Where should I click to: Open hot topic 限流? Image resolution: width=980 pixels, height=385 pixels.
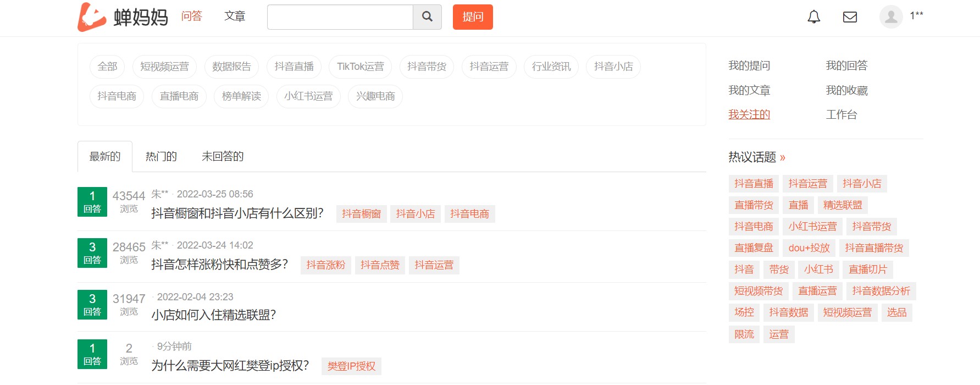click(744, 334)
